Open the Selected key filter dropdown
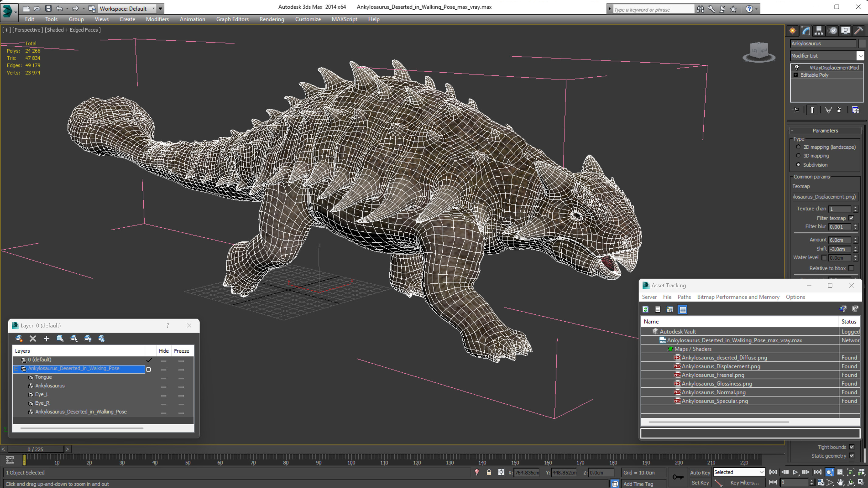This screenshot has height=488, width=868. pyautogui.click(x=739, y=472)
